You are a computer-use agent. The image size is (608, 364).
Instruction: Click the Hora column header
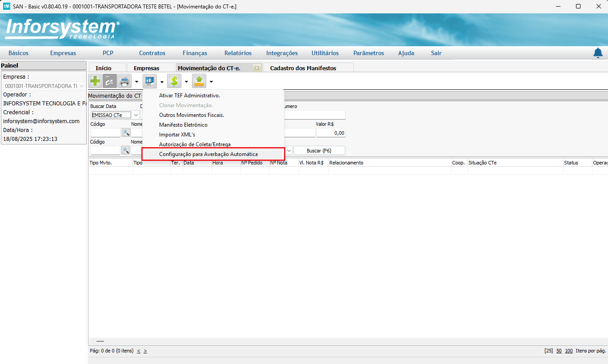226,163
